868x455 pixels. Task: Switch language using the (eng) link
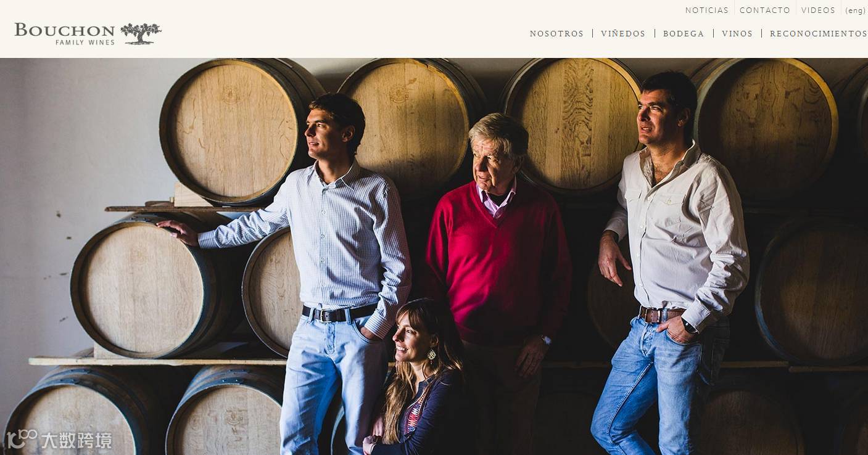click(x=856, y=10)
